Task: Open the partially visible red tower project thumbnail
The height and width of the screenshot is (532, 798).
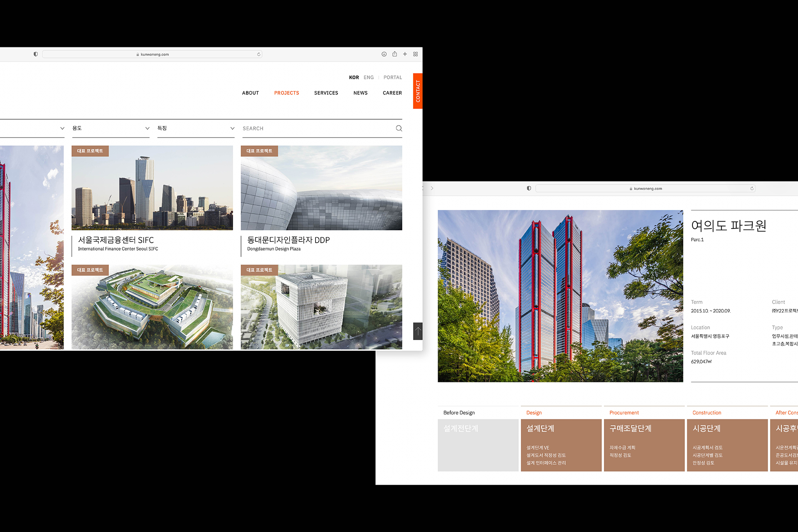Action: pyautogui.click(x=32, y=247)
